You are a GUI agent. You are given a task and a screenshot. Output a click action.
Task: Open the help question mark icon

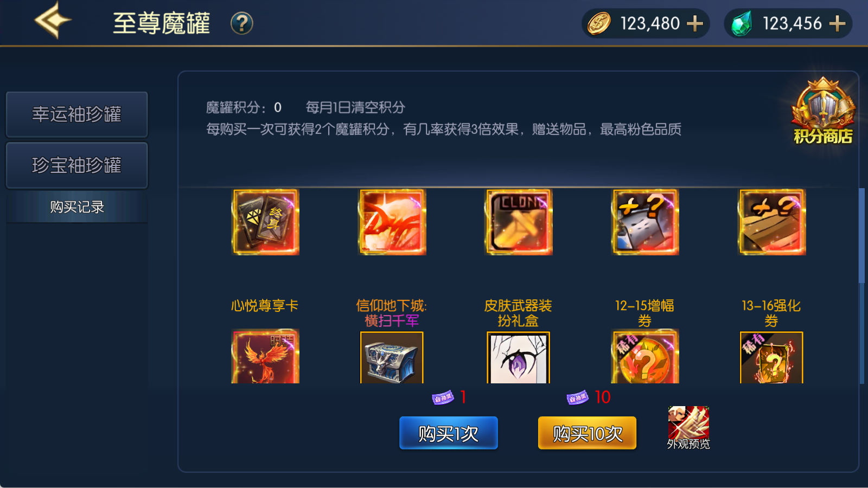point(242,24)
